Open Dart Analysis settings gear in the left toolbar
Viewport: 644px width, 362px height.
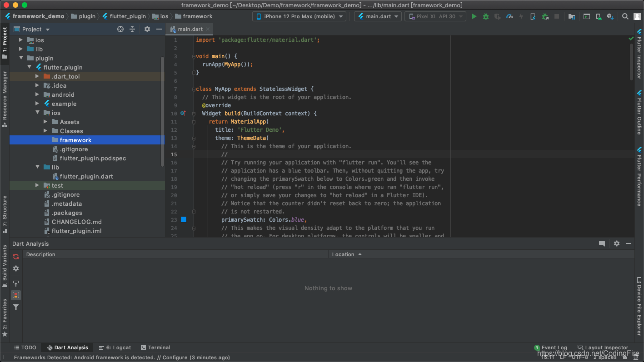[x=16, y=268]
